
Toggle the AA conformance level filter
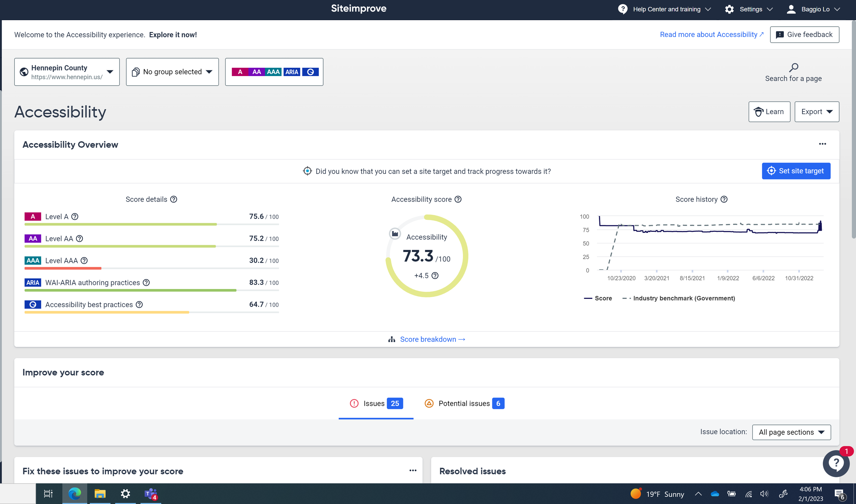tap(256, 72)
